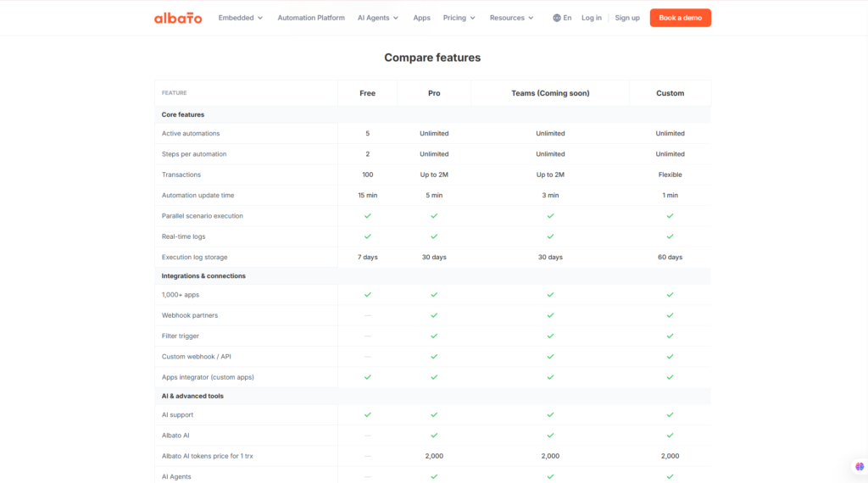Click the Free plan dash for Custom webhook / API
The width and height of the screenshot is (868, 483).
click(x=368, y=357)
